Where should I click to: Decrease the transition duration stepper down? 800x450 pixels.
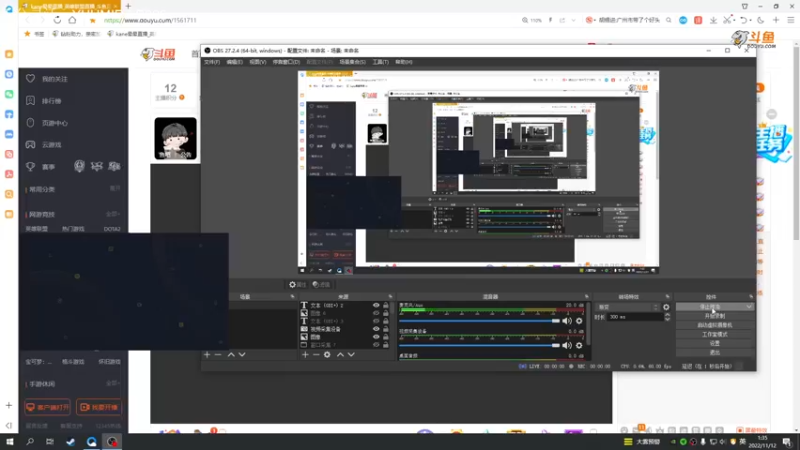pyautogui.click(x=667, y=319)
